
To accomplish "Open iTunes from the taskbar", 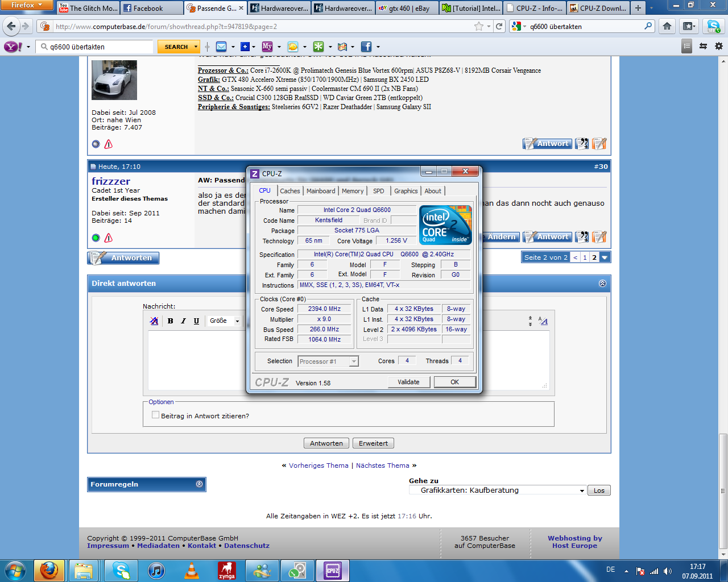I will 156,570.
